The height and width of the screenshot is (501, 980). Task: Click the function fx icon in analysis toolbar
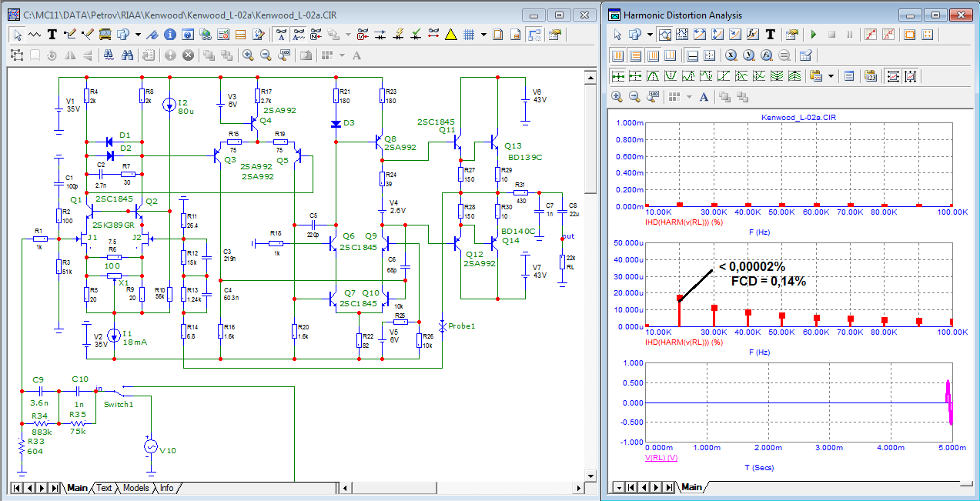(x=753, y=35)
